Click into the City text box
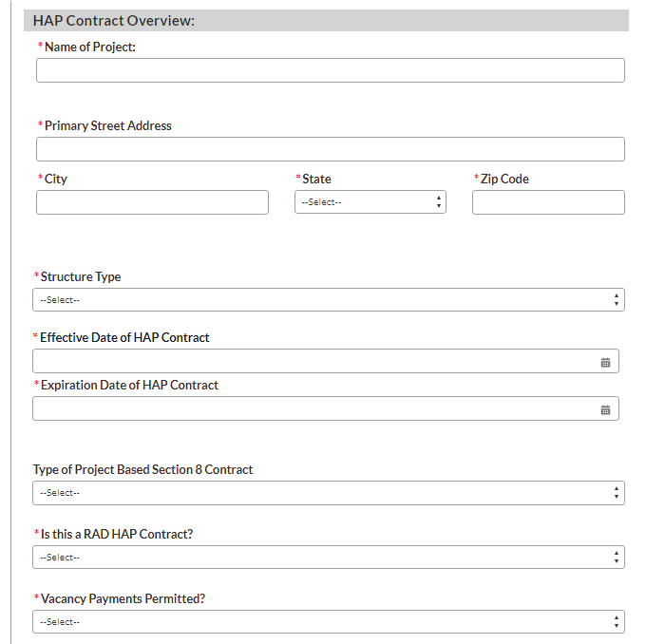Image resolution: width=665 pixels, height=644 pixels. click(x=152, y=202)
